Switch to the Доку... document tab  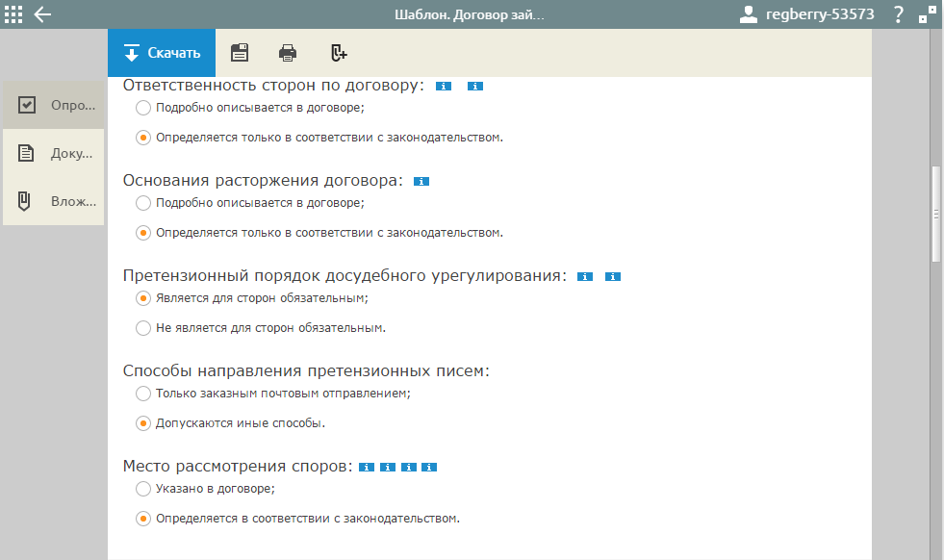[x=54, y=153]
